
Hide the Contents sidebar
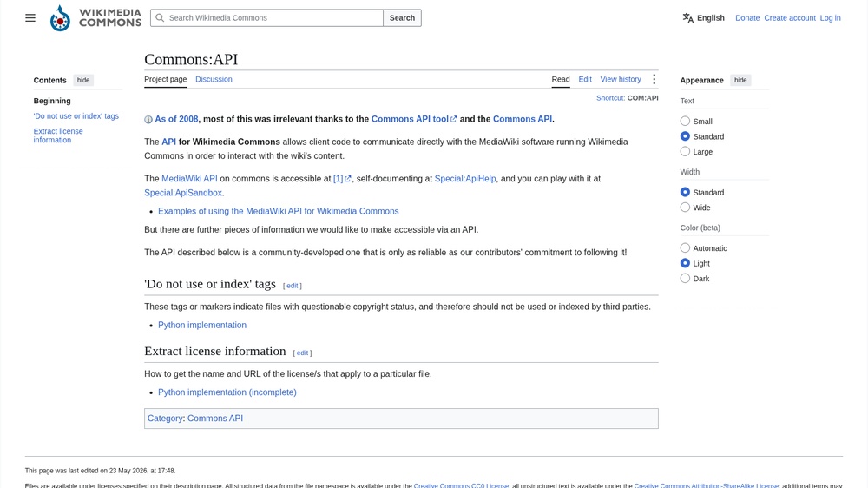point(83,80)
